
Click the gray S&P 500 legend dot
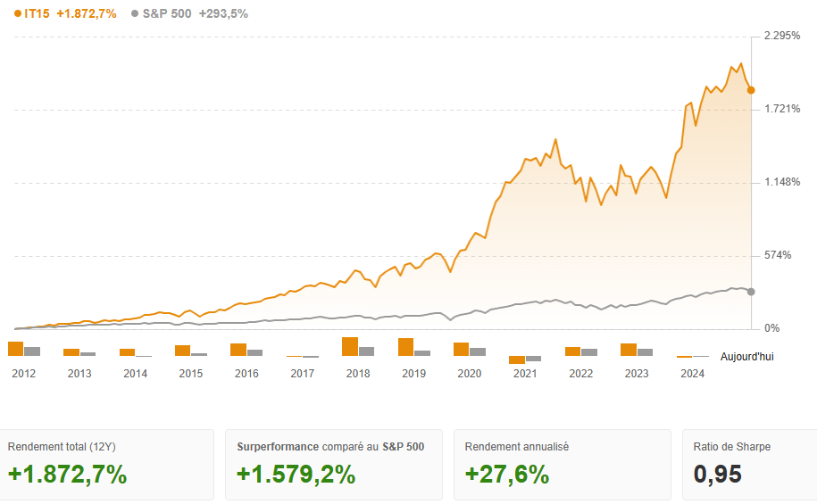pos(135,14)
